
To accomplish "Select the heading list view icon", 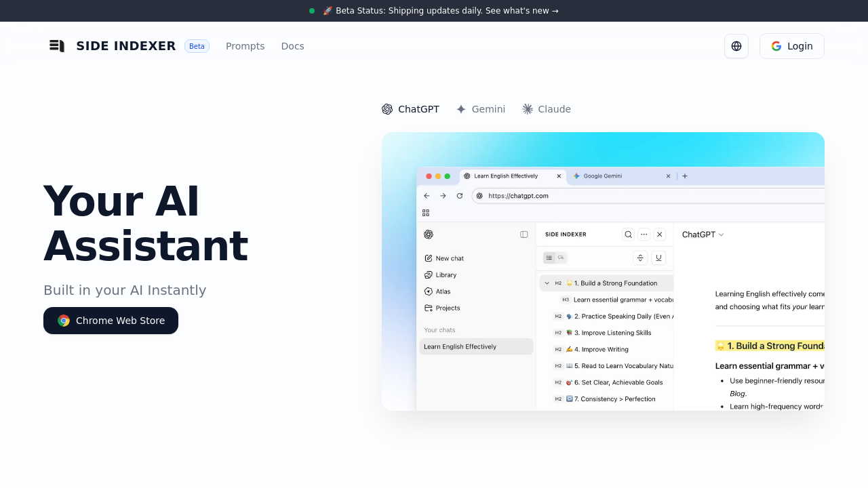I will [x=549, y=258].
